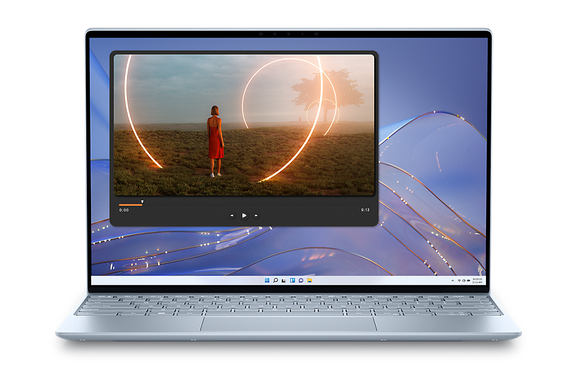Open the Chat icon on the taskbar
Screen dimensions: 577x392
[x=301, y=280]
